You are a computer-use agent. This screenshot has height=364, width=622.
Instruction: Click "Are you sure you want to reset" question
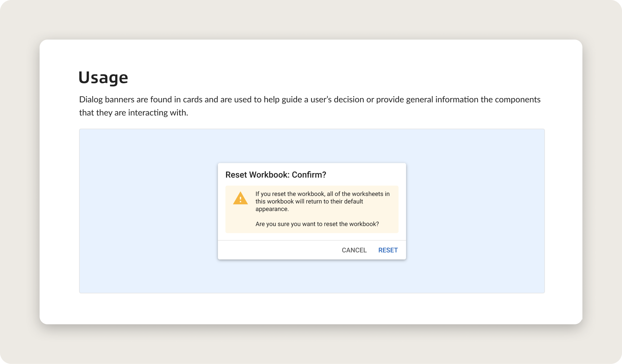click(317, 224)
